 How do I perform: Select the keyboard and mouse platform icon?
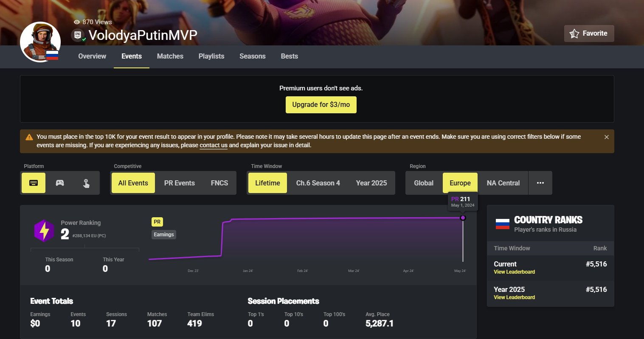click(x=34, y=183)
